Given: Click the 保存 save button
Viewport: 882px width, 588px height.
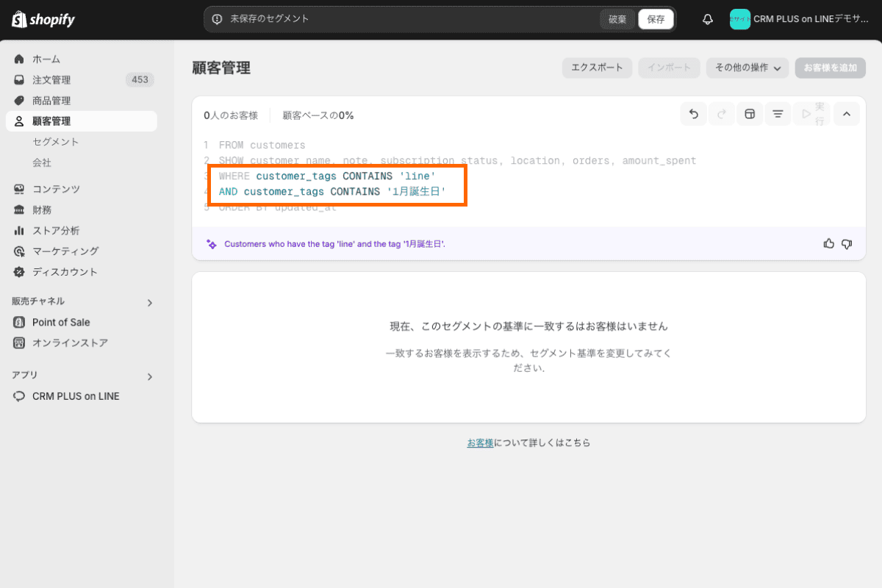Looking at the screenshot, I should click(656, 20).
